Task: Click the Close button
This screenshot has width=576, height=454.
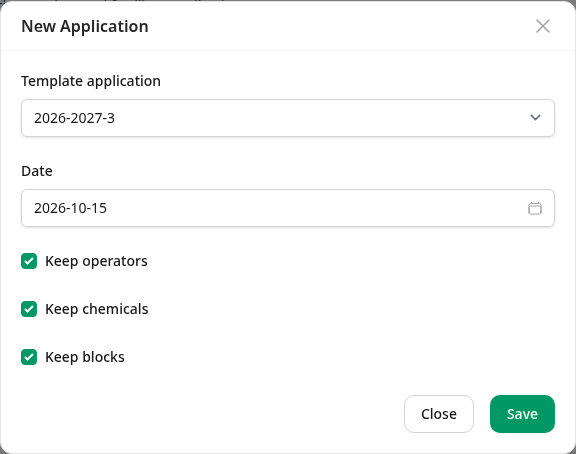Action: [x=439, y=414]
